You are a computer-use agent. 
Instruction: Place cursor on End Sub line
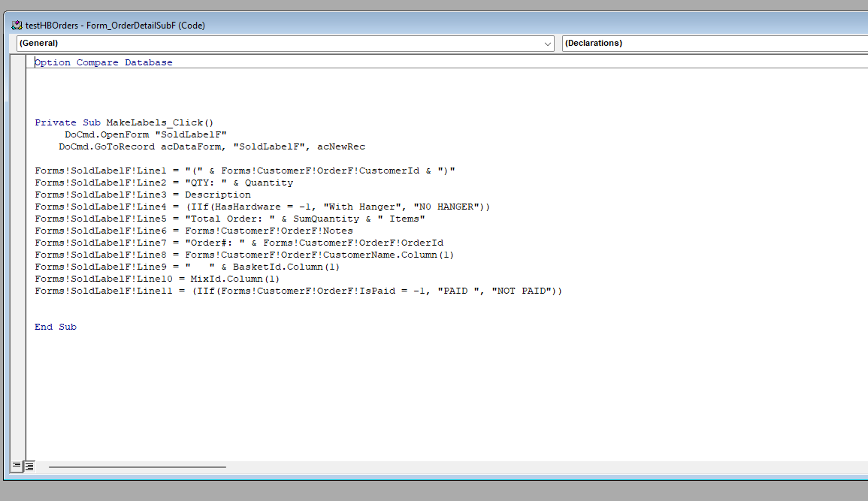click(x=56, y=327)
